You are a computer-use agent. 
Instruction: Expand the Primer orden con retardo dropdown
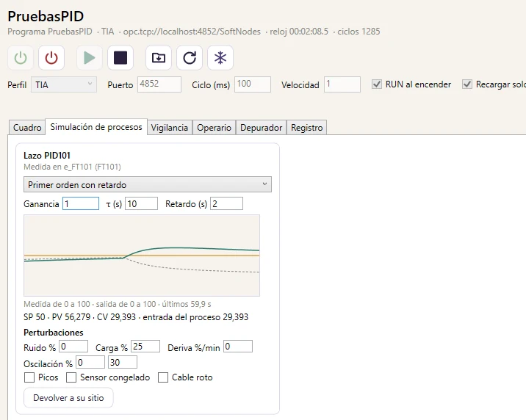coord(148,185)
